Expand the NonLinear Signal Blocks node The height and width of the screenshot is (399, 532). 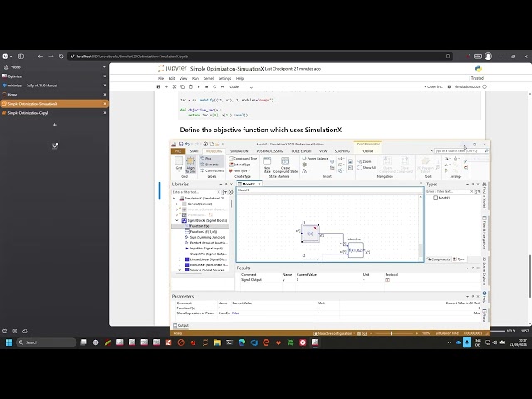(180, 265)
